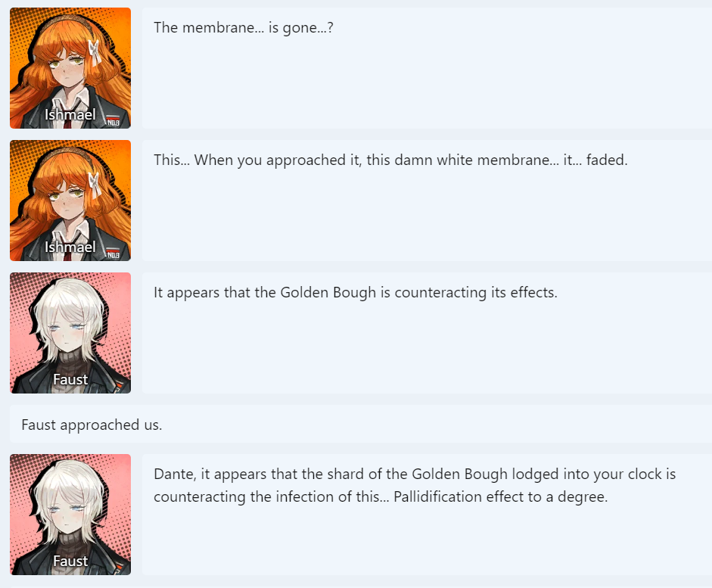Click Faust's portrait beside the "Dante" dialogue
This screenshot has width=712, height=588.
(x=70, y=515)
